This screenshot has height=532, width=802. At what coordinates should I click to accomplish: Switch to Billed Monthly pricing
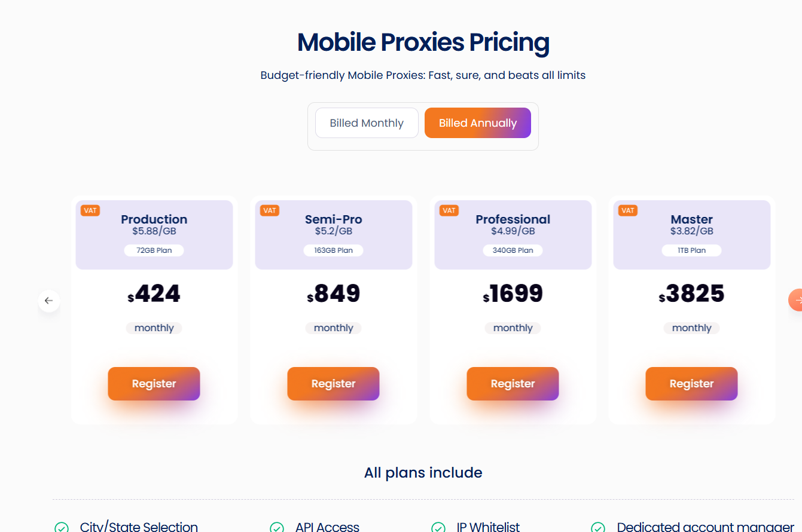367,123
